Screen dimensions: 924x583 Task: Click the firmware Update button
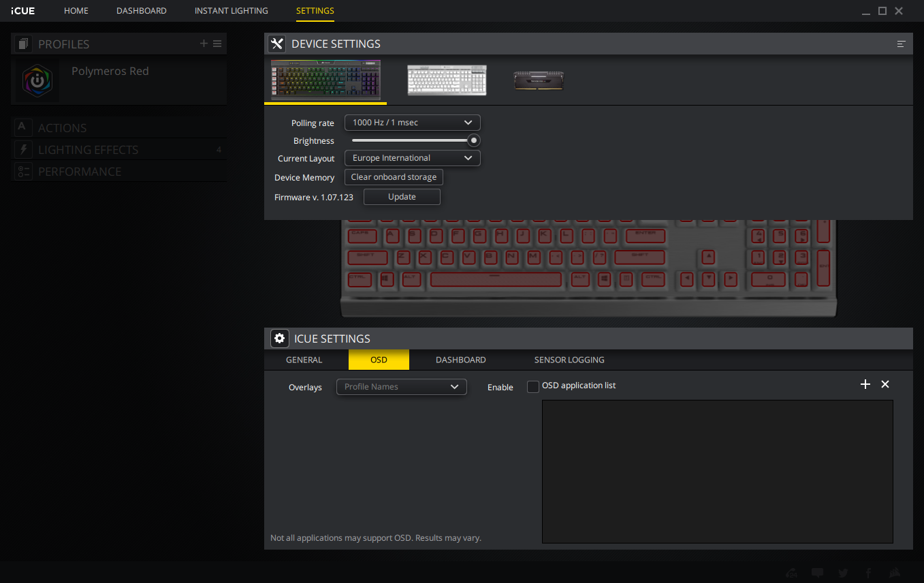402,197
